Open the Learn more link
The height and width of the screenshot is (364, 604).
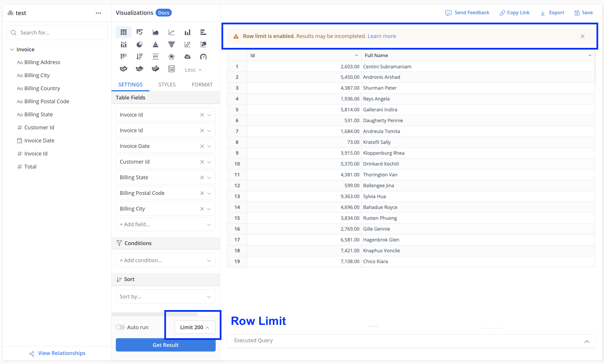382,36
